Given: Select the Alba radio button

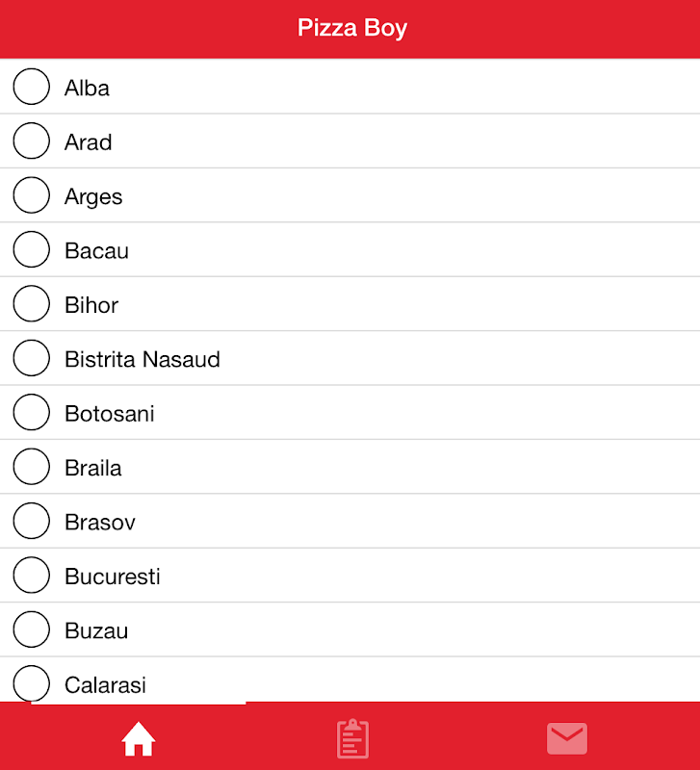Looking at the screenshot, I should tap(31, 87).
